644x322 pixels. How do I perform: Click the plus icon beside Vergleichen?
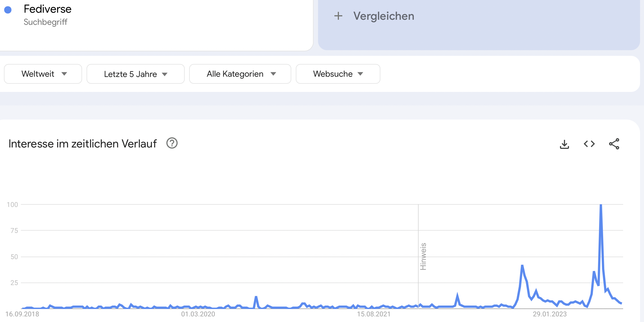click(x=338, y=16)
